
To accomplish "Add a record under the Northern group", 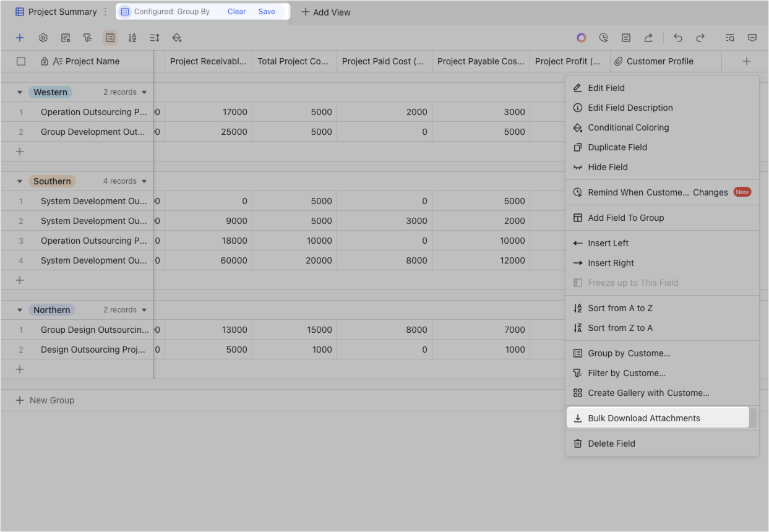I will coord(20,369).
